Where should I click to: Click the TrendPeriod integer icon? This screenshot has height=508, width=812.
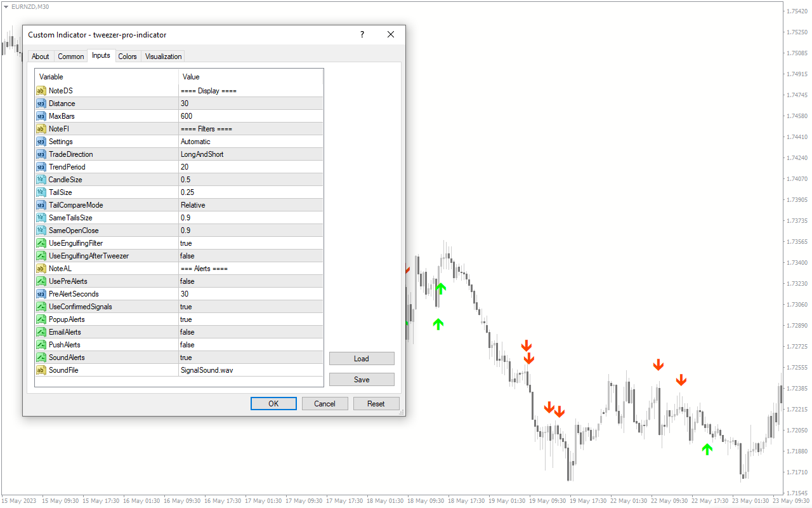pyautogui.click(x=41, y=167)
